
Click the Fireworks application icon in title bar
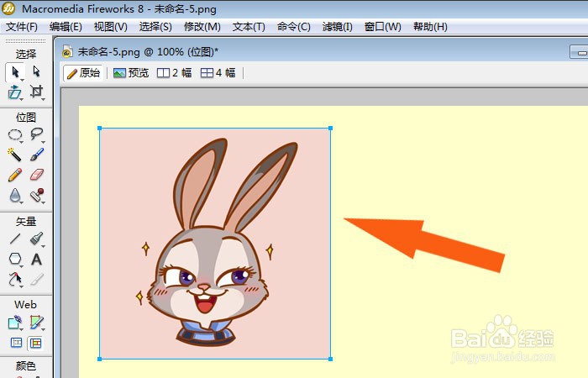pyautogui.click(x=8, y=8)
